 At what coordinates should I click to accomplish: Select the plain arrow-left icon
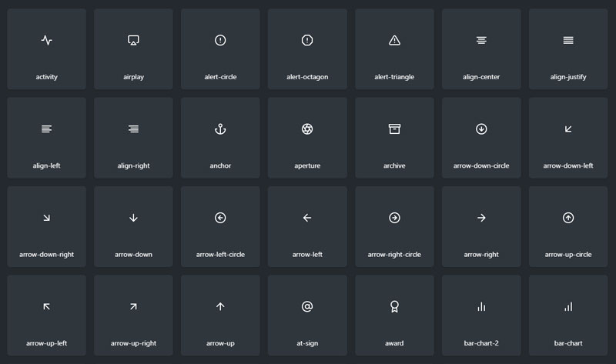coord(307,218)
